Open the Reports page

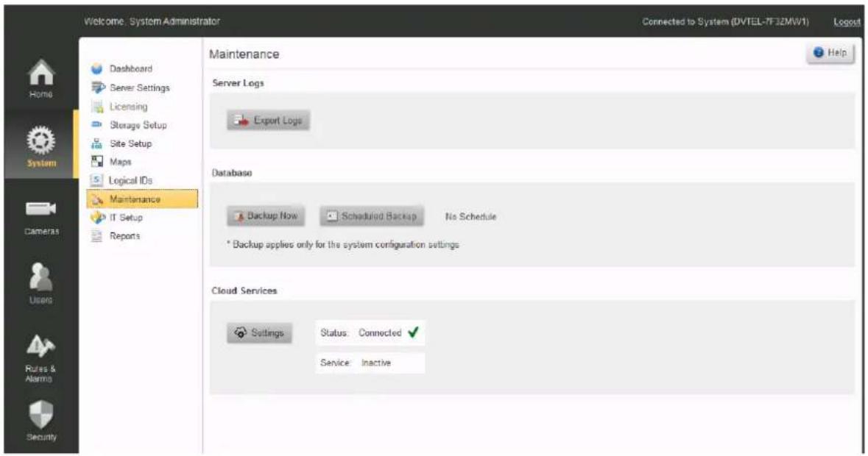pos(124,236)
